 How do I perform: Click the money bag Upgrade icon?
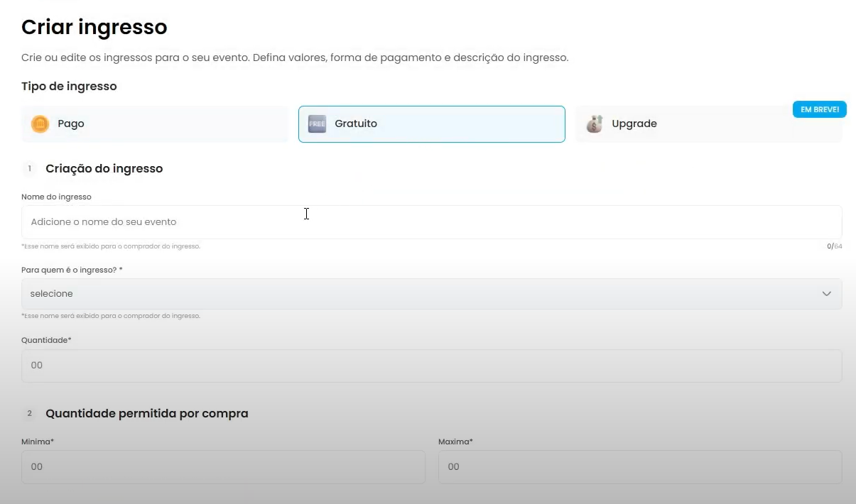595,124
